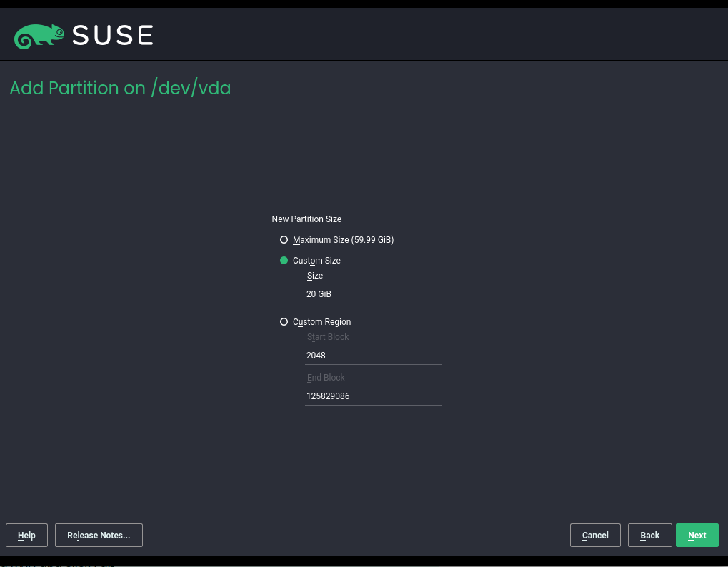Open the Help dialog

26,536
